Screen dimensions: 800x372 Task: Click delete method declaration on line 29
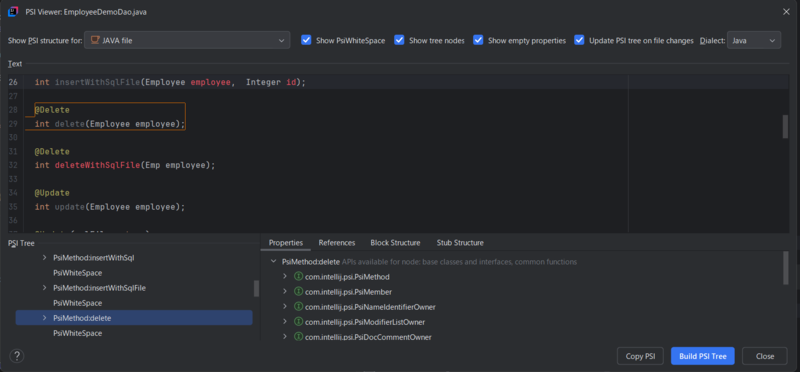(110, 124)
